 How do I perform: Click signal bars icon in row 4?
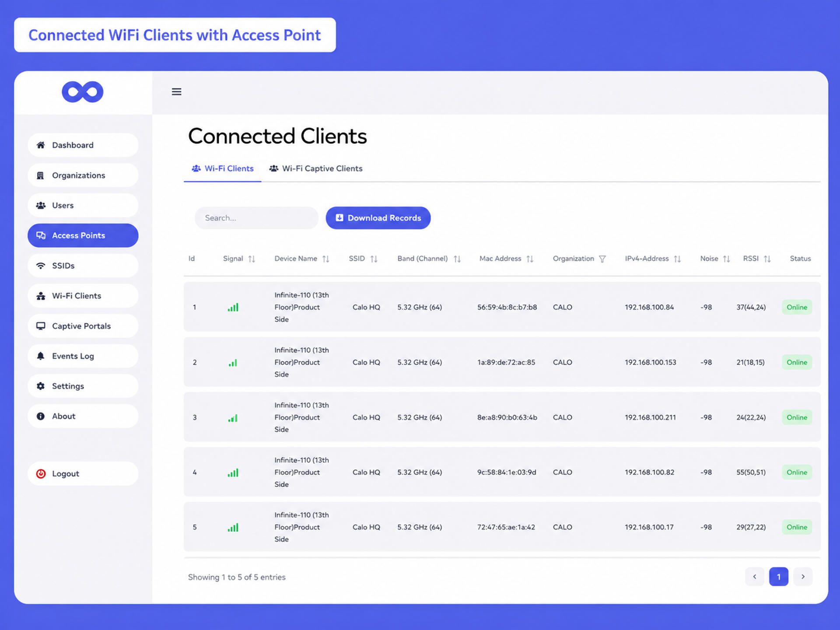point(233,473)
